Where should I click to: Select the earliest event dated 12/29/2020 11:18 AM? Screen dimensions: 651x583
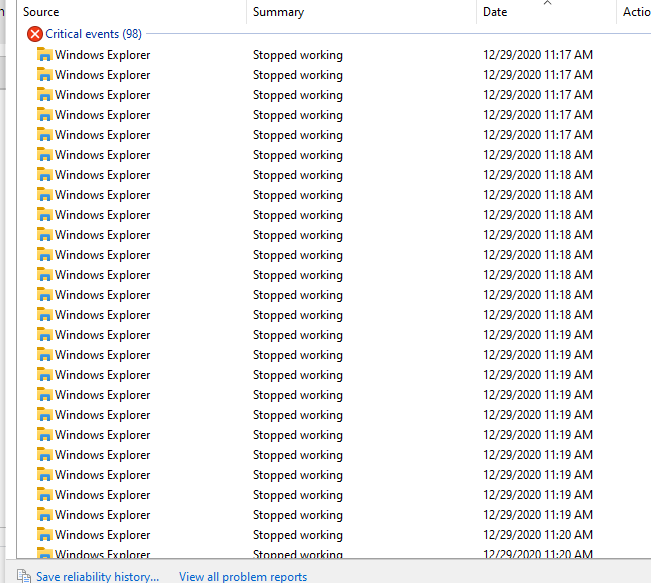tap(333, 155)
